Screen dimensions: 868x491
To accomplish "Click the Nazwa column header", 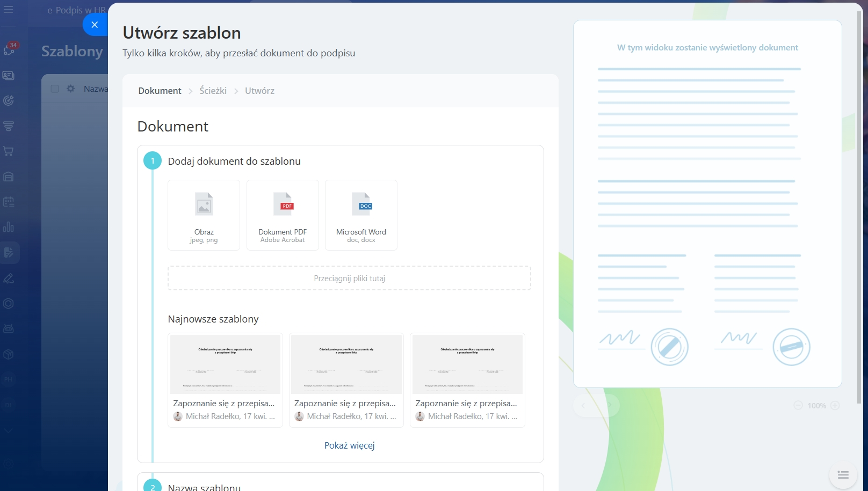I will [x=96, y=89].
